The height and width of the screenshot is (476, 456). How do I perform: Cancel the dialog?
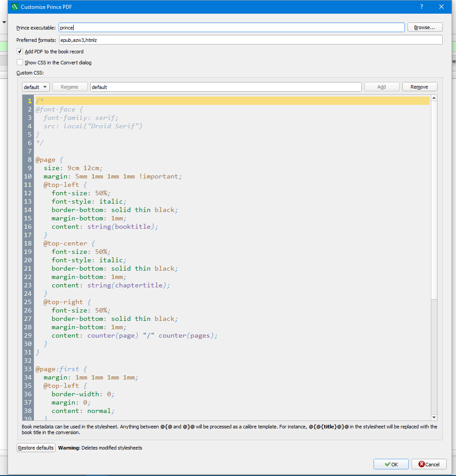tap(429, 464)
